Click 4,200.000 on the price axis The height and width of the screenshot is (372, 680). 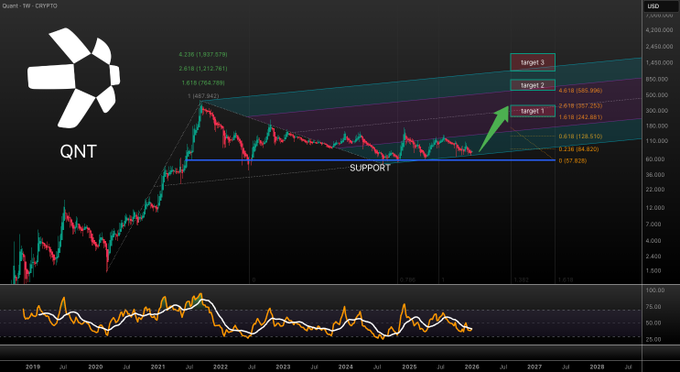pos(659,30)
